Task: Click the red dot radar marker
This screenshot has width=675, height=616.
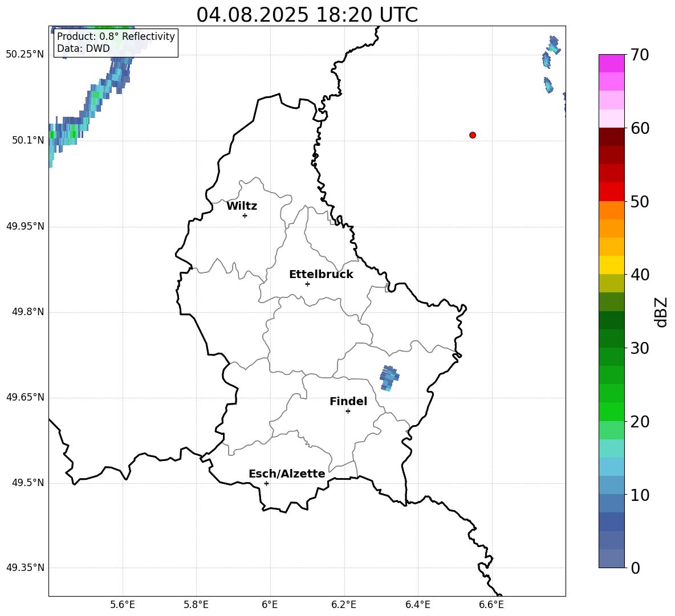Action: tap(473, 135)
